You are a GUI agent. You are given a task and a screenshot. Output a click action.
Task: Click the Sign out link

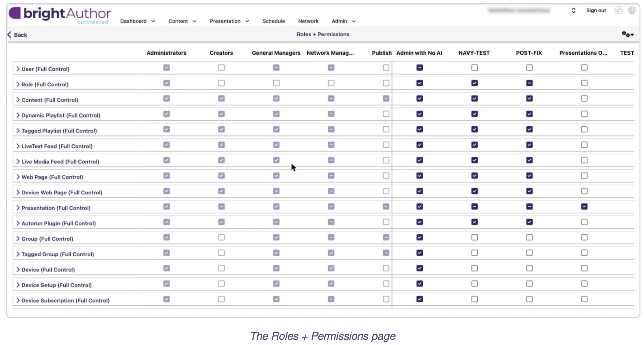[x=596, y=10]
